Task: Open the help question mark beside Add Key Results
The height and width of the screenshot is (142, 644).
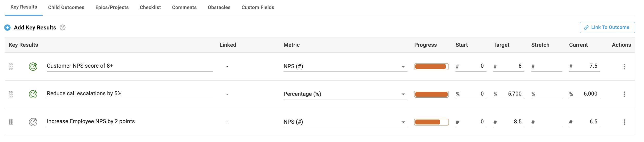Action: click(x=62, y=28)
